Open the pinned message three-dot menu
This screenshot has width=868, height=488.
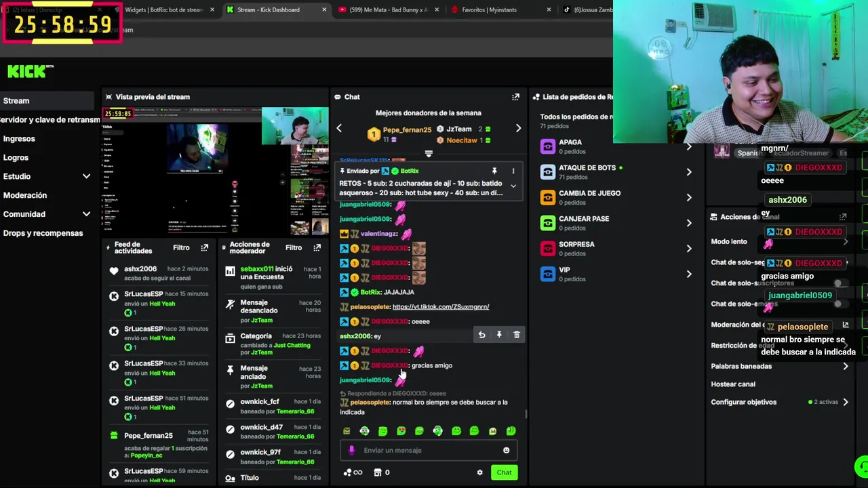pyautogui.click(x=513, y=171)
